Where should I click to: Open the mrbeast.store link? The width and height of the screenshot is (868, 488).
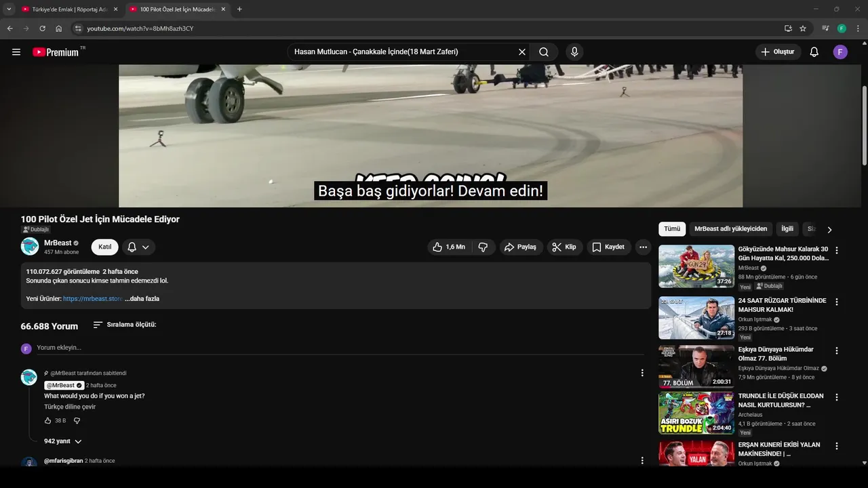point(93,299)
